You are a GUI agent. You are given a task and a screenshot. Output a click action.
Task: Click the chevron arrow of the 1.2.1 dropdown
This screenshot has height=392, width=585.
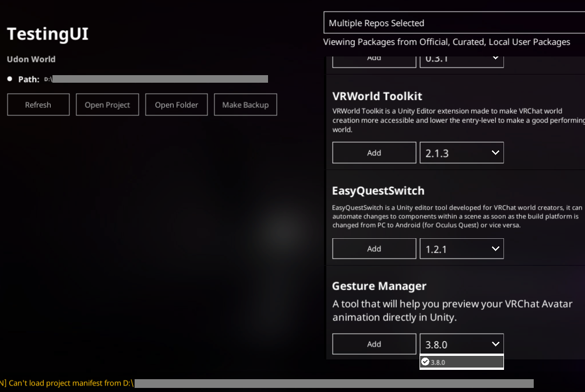[x=495, y=248]
